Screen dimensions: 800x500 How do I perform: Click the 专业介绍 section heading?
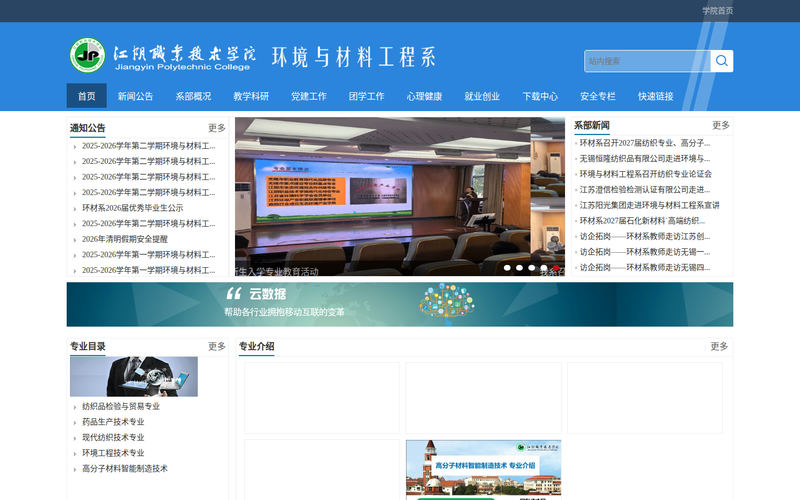tap(257, 346)
